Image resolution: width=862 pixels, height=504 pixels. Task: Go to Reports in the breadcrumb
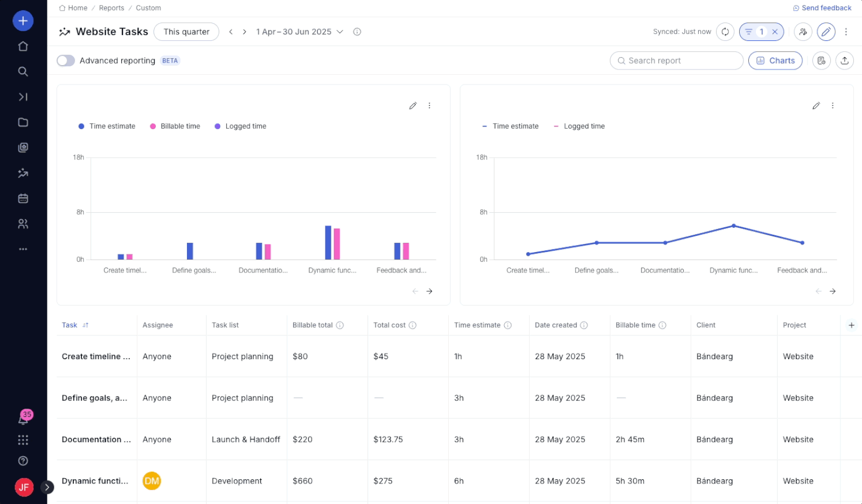[112, 8]
